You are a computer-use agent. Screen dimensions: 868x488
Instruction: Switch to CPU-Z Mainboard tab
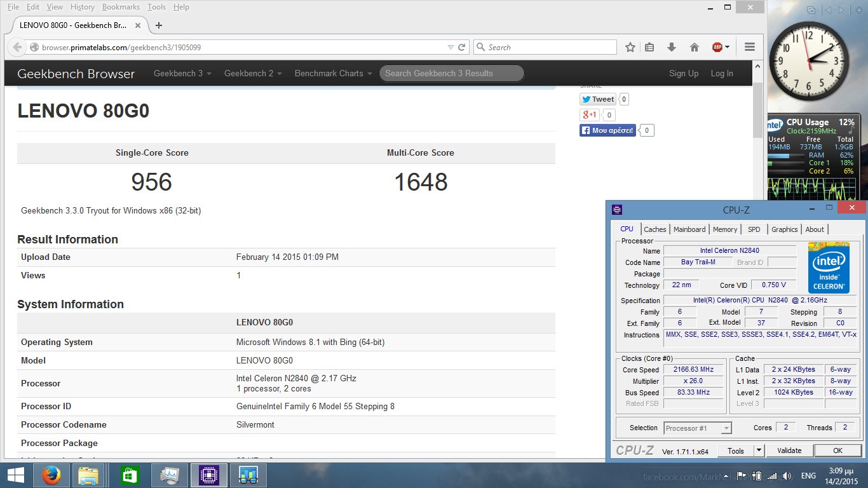[x=689, y=229]
